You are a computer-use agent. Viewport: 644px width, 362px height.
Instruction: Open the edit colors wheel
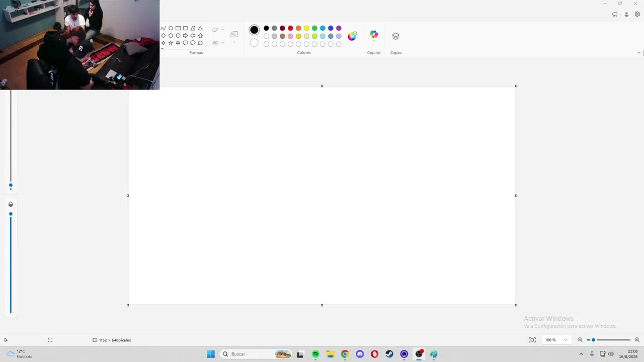pyautogui.click(x=352, y=36)
